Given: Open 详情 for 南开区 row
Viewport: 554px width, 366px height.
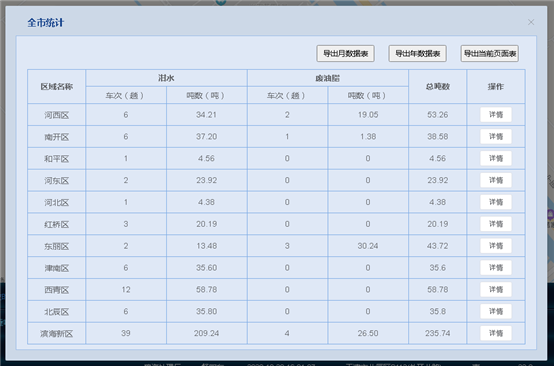Looking at the screenshot, I should point(496,137).
